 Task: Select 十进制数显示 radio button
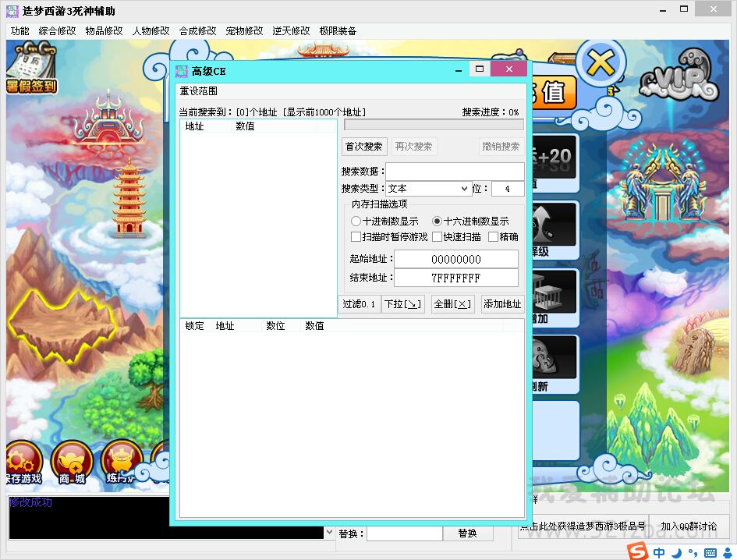[356, 222]
